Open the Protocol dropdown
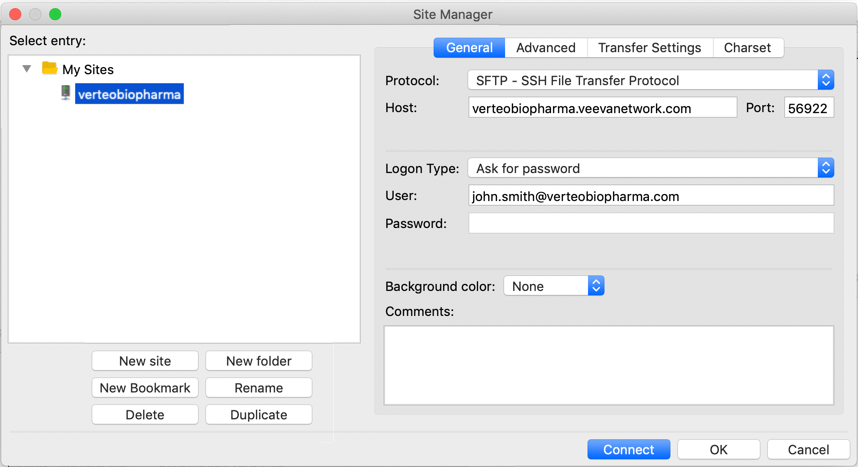Image resolution: width=858 pixels, height=467 pixels. click(x=650, y=80)
